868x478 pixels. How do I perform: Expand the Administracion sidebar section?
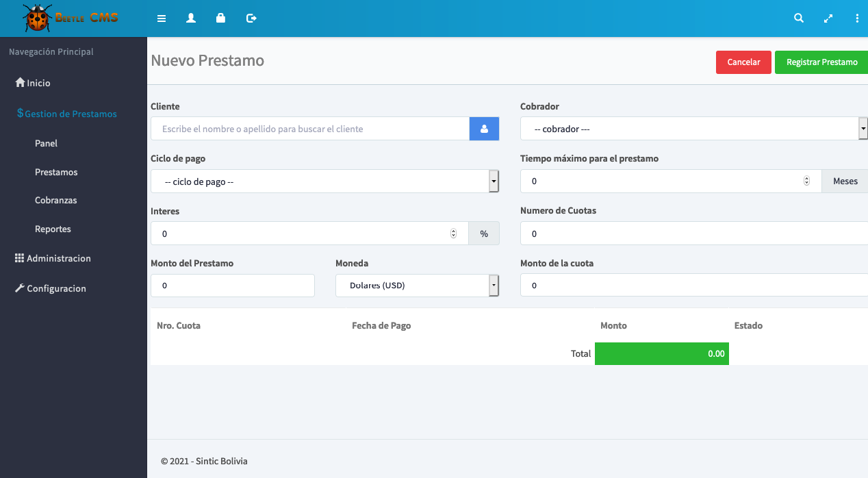(58, 258)
